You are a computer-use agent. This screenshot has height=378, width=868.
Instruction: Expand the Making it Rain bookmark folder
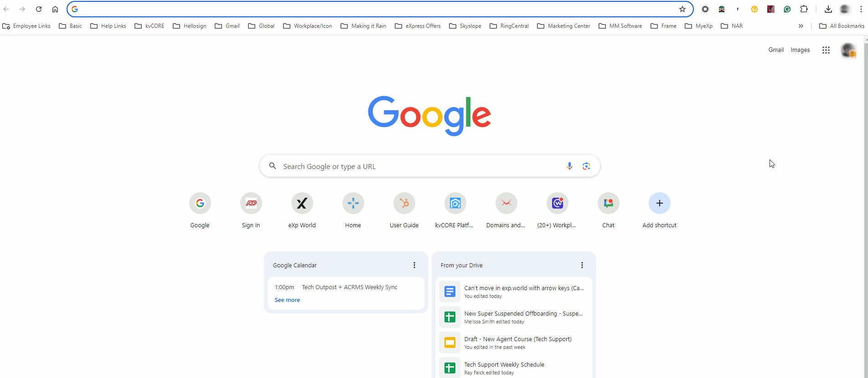pos(363,26)
